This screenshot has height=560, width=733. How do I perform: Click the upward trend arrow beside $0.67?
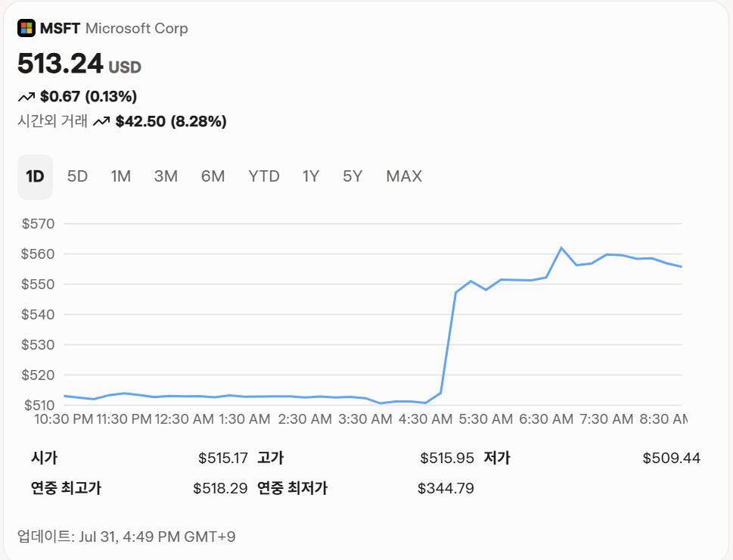(26, 97)
